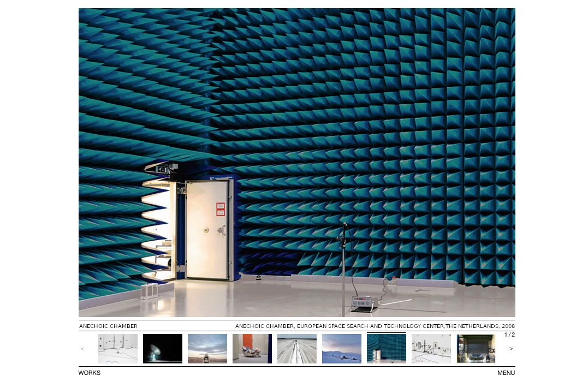Go back using the left arrow
The height and width of the screenshot is (382, 588).
82,348
